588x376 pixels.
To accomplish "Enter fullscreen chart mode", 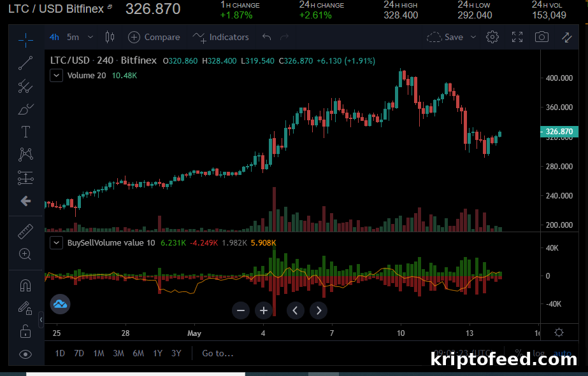I will tap(517, 37).
